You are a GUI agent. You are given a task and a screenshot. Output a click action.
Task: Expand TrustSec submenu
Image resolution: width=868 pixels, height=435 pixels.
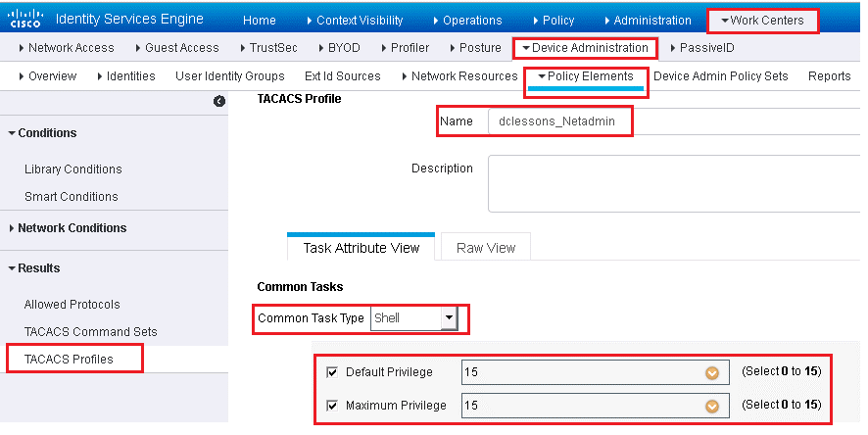[269, 48]
